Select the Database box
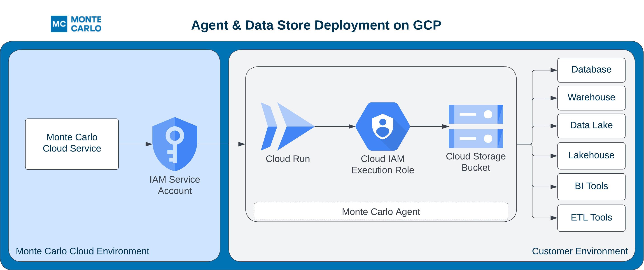 pos(591,70)
